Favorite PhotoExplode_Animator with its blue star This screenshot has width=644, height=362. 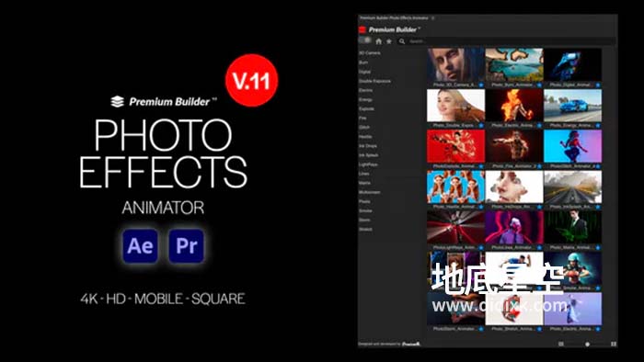coord(481,166)
